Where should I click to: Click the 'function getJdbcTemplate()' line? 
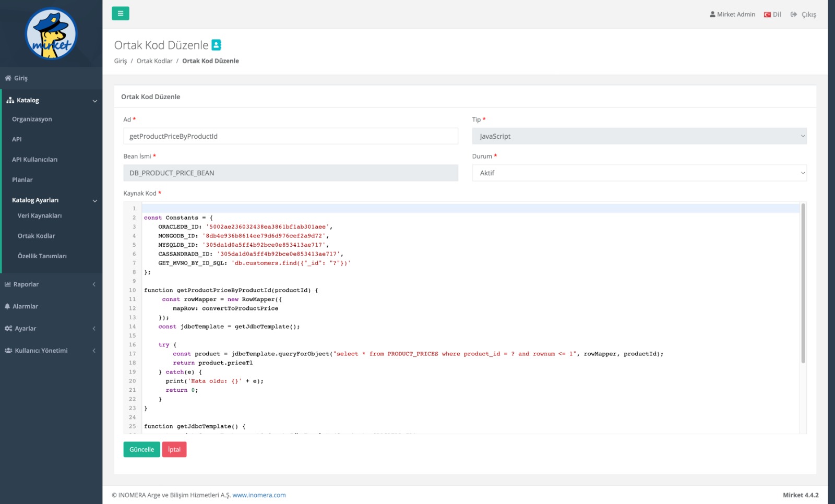pyautogui.click(x=195, y=426)
